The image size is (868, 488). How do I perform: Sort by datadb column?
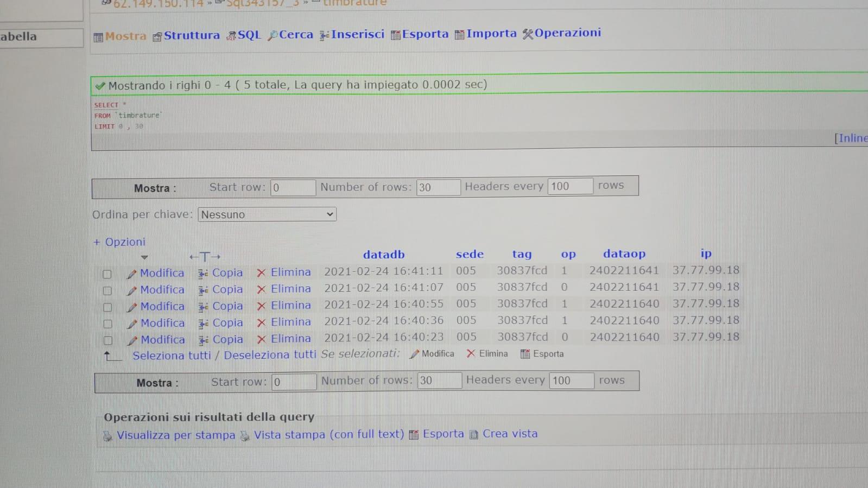[384, 255]
